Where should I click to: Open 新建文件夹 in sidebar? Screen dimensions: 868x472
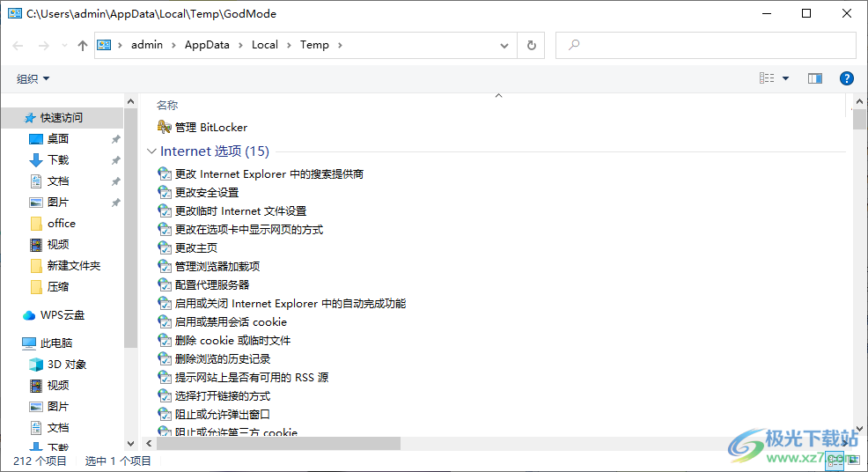coord(73,265)
